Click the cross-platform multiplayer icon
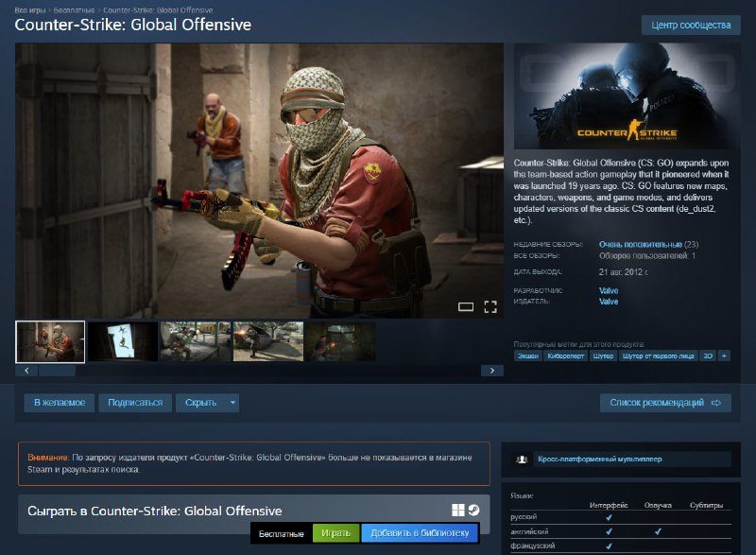Viewport: 756px width, 555px height. click(522, 460)
